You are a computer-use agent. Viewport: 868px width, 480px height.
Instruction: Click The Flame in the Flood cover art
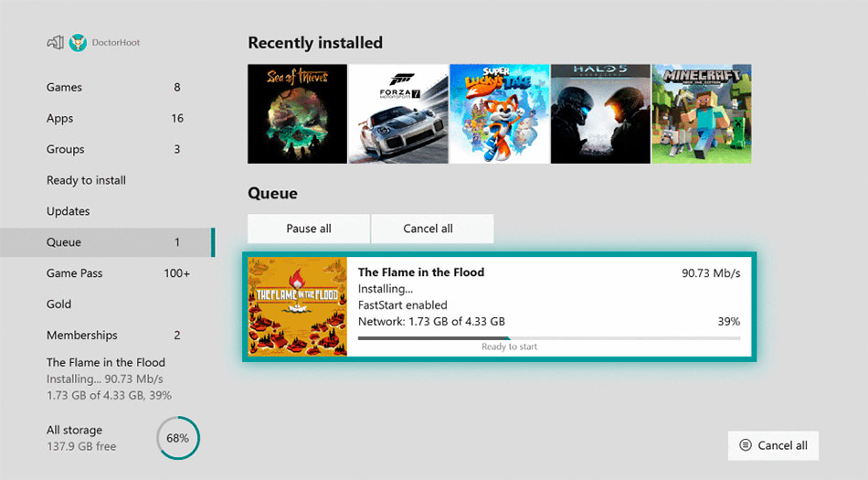coord(297,306)
